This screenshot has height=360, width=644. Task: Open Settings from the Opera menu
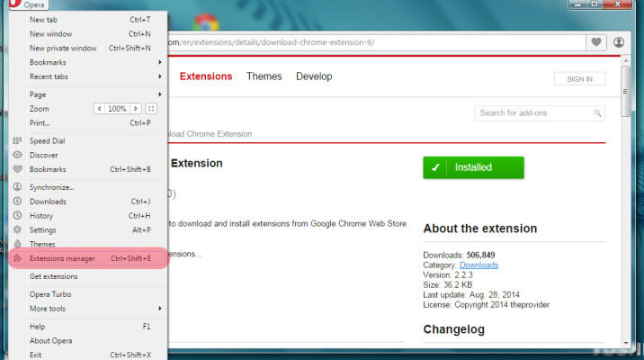pyautogui.click(x=42, y=230)
